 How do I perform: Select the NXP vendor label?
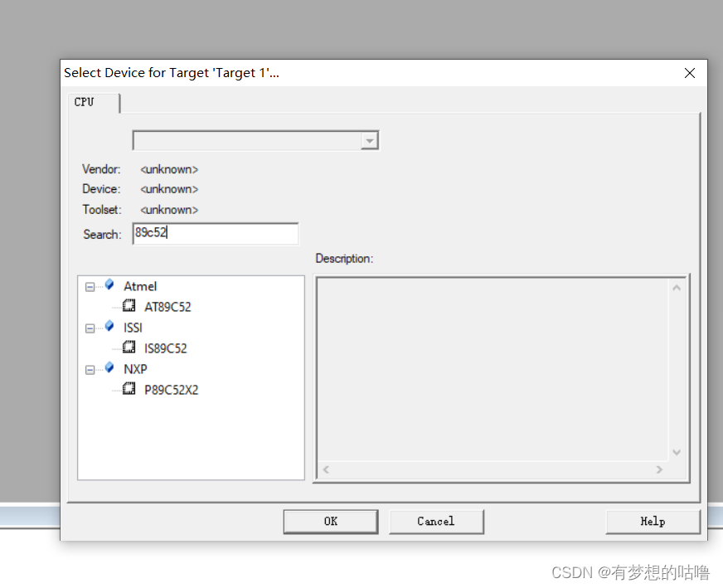pos(135,369)
